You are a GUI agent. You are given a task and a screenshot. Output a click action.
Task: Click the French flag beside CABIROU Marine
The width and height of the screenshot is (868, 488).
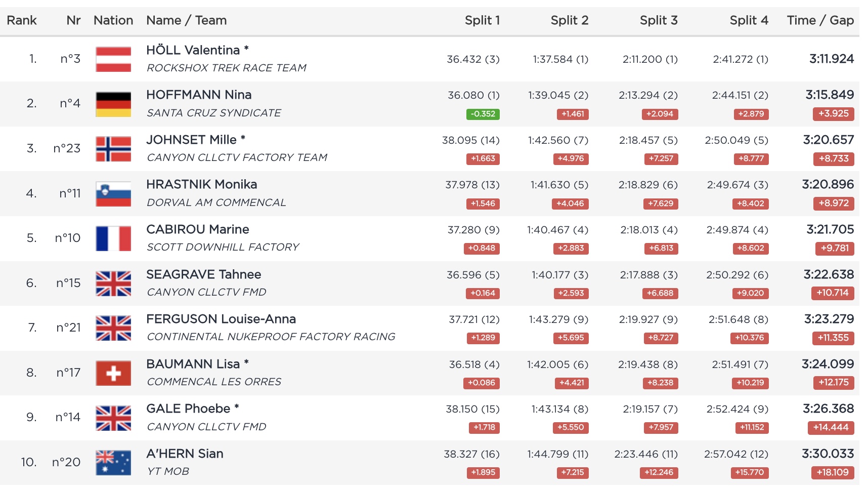(113, 238)
